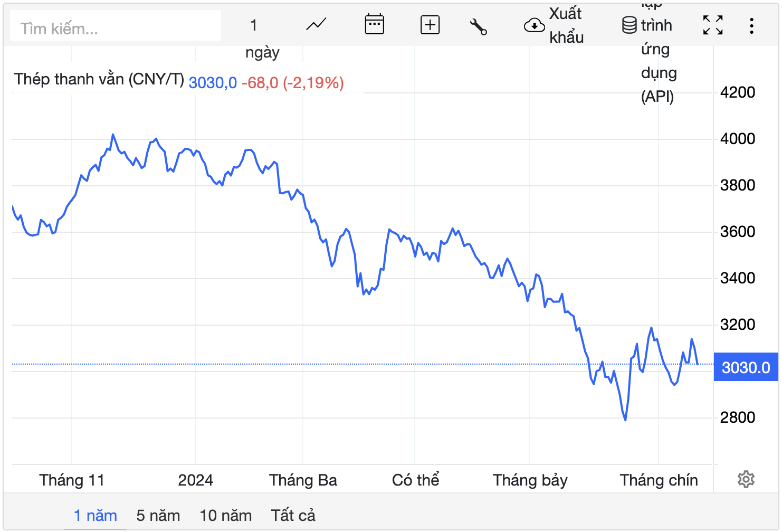The width and height of the screenshot is (782, 532).
Task: Open the line chart type selector
Action: click(316, 25)
